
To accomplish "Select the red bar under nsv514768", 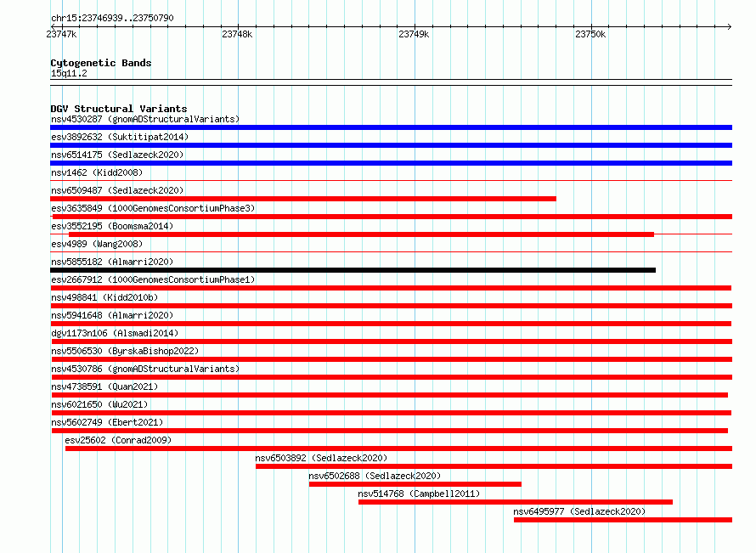I will 516,502.
